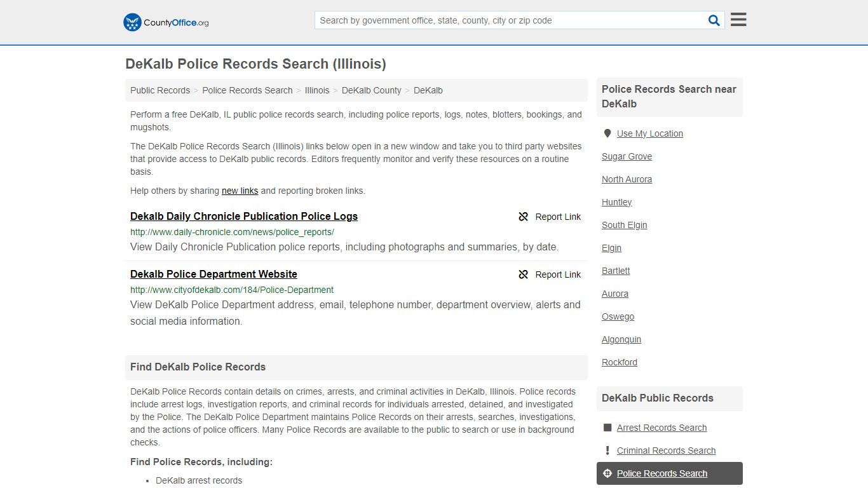Click the Criminal Records exclamation icon
Viewport: 868px width, 488px height.
pos(607,451)
